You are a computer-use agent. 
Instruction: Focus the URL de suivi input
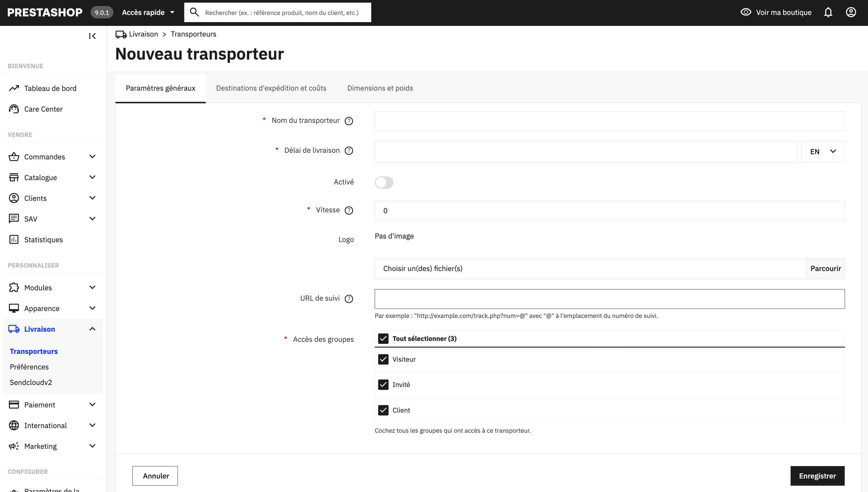610,299
